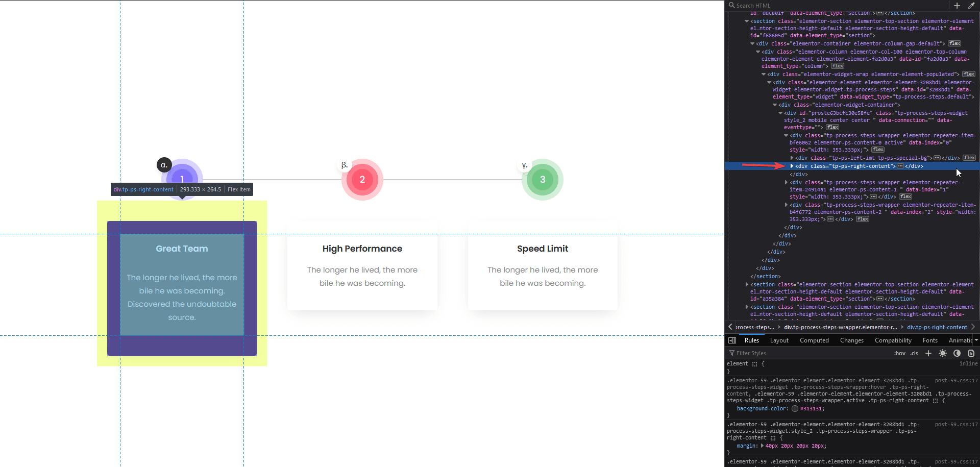Open the Layout tab

779,340
